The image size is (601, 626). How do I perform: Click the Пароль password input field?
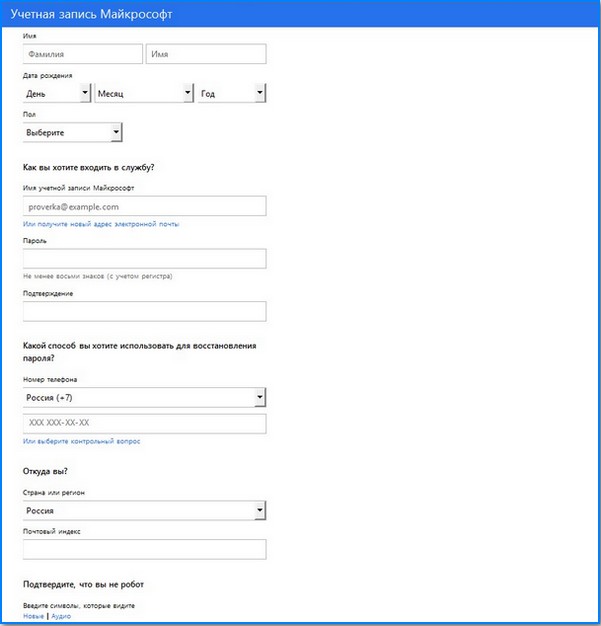pos(144,259)
